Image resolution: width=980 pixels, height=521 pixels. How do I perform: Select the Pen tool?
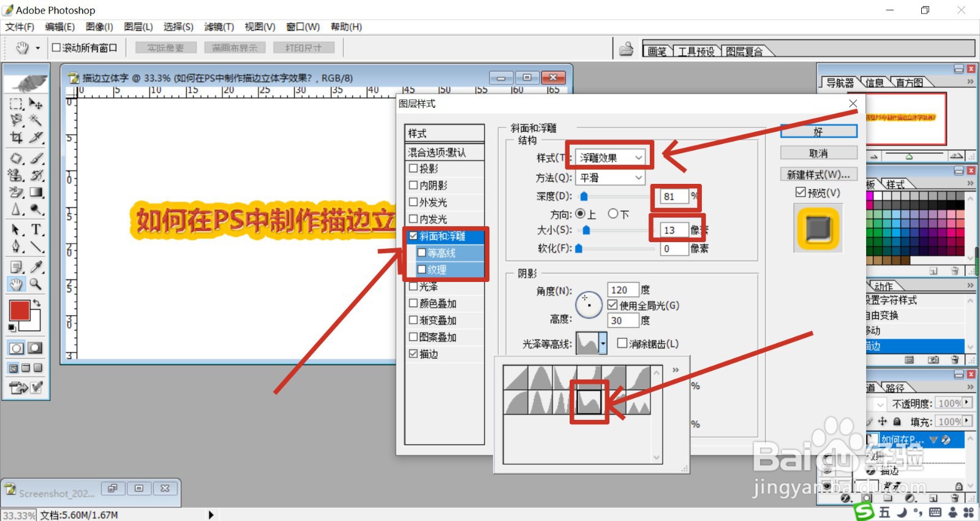(17, 246)
